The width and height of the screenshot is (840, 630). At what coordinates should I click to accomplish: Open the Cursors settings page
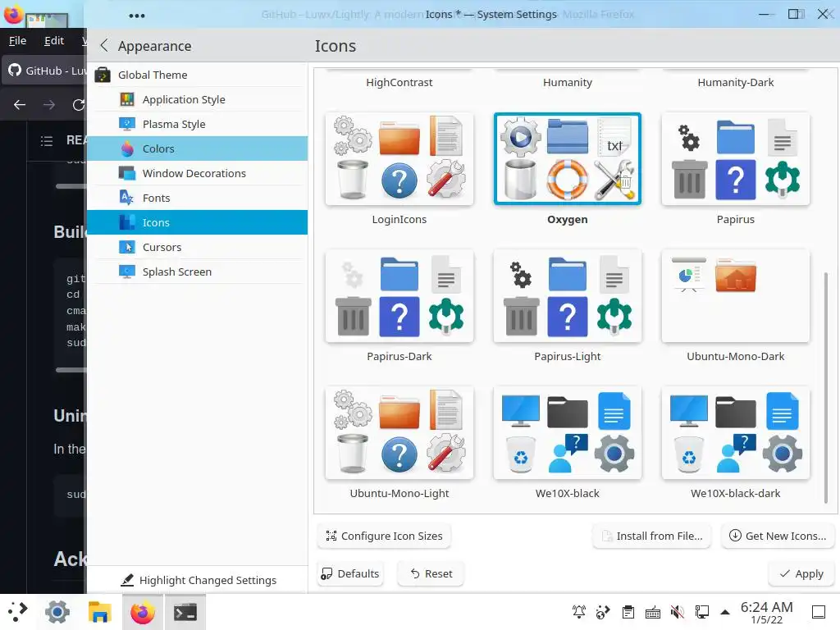[x=197, y=248]
